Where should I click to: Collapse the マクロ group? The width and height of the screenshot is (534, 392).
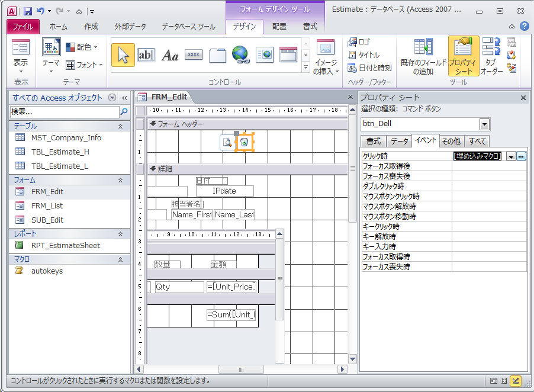[x=121, y=259]
